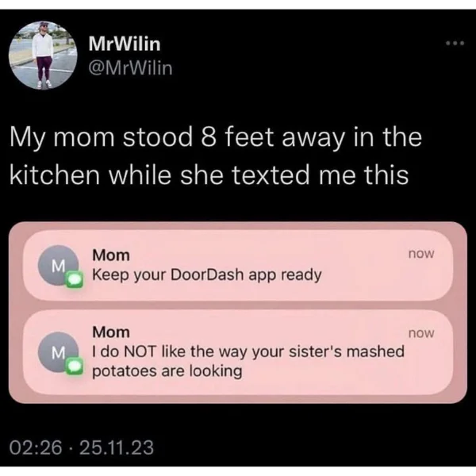Open the 'Keep your DoorDash app ready' notification
This screenshot has width=476, height=476.
coord(238,265)
